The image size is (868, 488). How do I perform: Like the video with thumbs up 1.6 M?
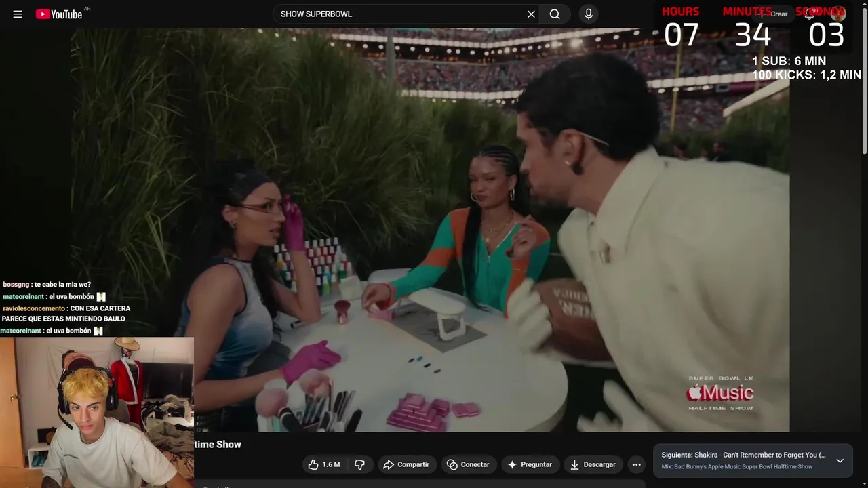324,464
